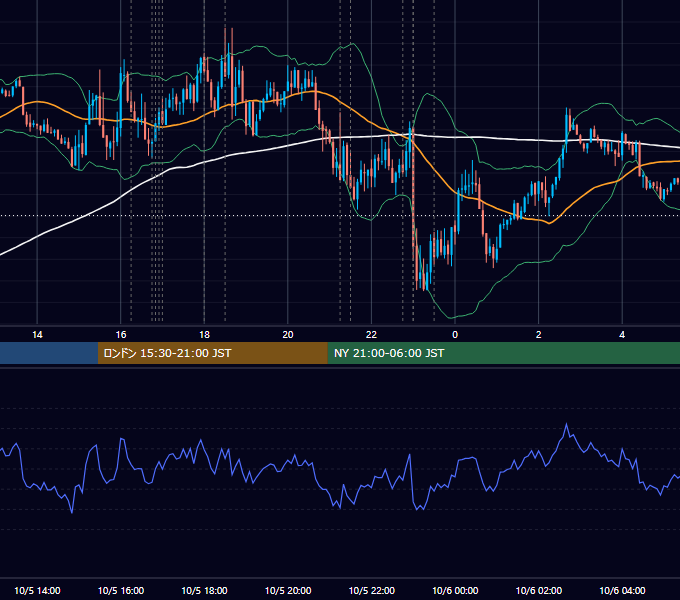680x600 pixels.
Task: Click hour label 16 on chart axis
Action: click(121, 335)
